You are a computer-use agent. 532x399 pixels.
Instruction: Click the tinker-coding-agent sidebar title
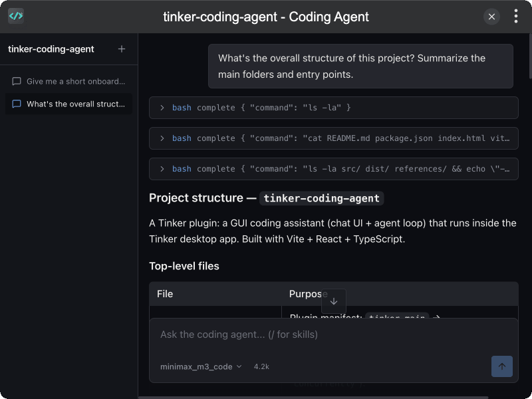(x=51, y=49)
